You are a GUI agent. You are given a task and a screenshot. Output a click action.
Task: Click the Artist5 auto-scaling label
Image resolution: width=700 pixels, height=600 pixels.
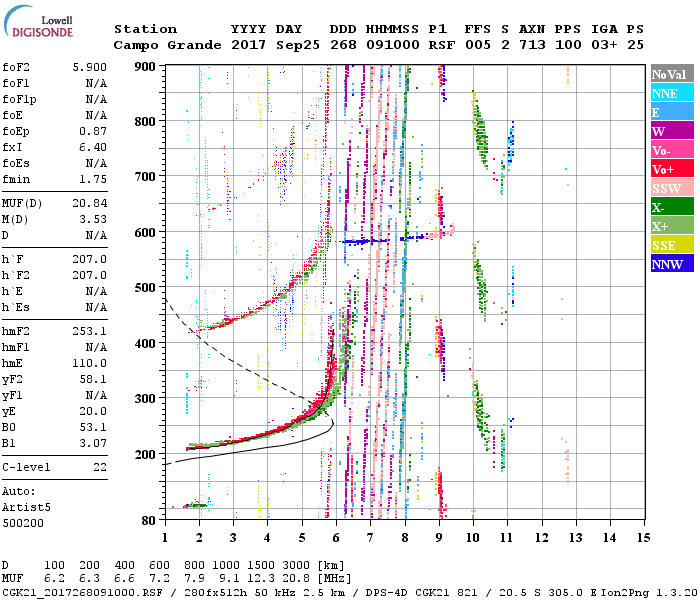tap(26, 508)
